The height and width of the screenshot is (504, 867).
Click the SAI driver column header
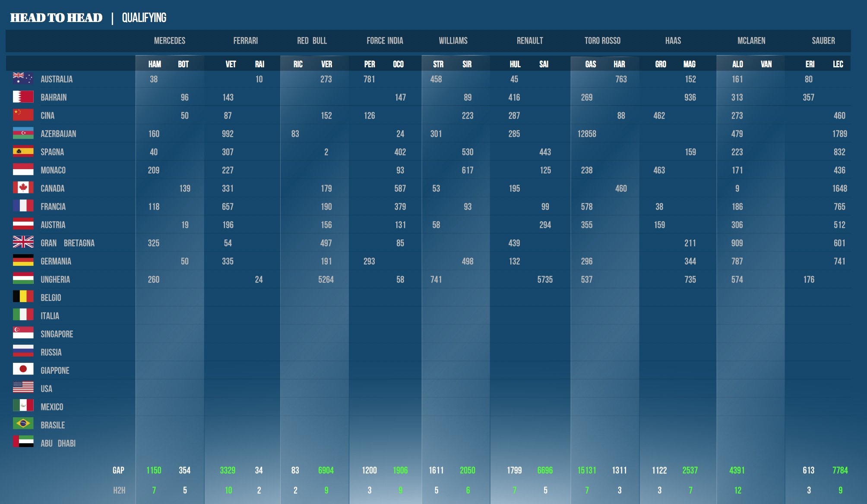(544, 64)
